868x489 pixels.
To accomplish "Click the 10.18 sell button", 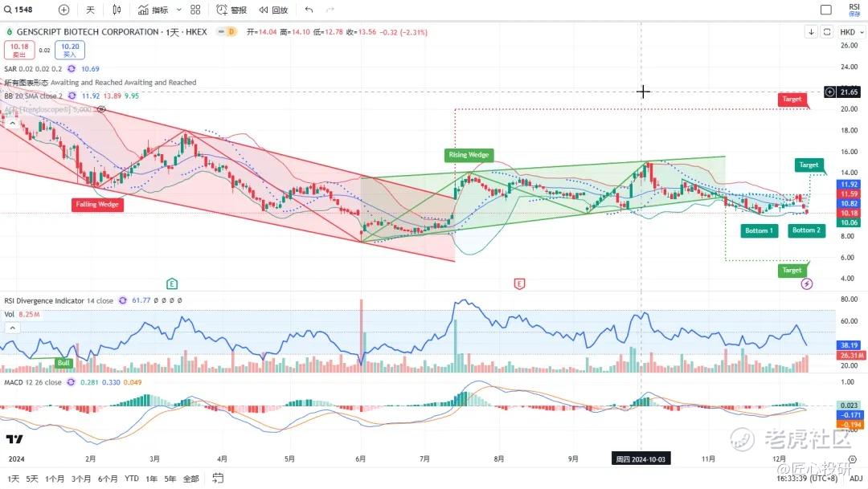I will pyautogui.click(x=19, y=50).
